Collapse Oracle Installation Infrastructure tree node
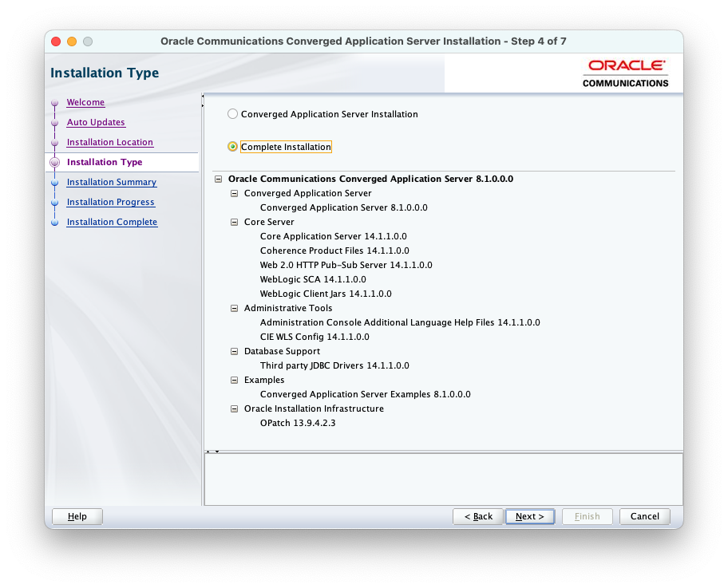The width and height of the screenshot is (728, 588). [x=234, y=408]
